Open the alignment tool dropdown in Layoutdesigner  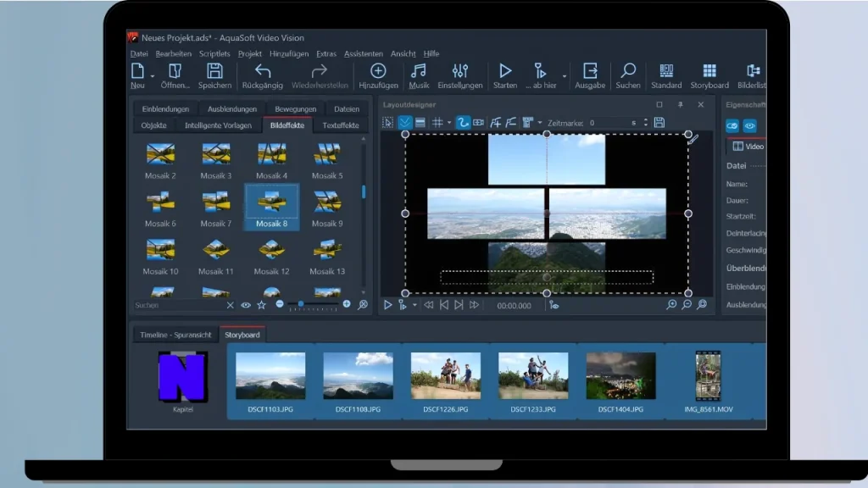click(540, 123)
